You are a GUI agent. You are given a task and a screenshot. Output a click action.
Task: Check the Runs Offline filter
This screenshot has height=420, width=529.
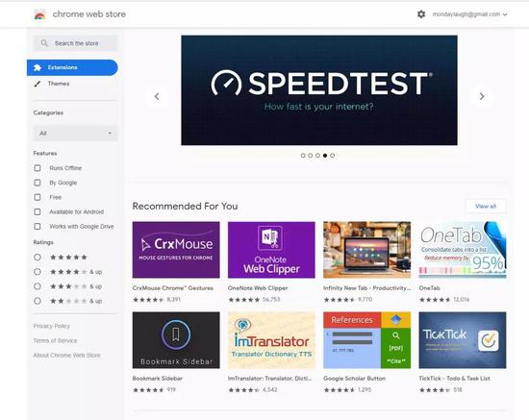pos(38,168)
